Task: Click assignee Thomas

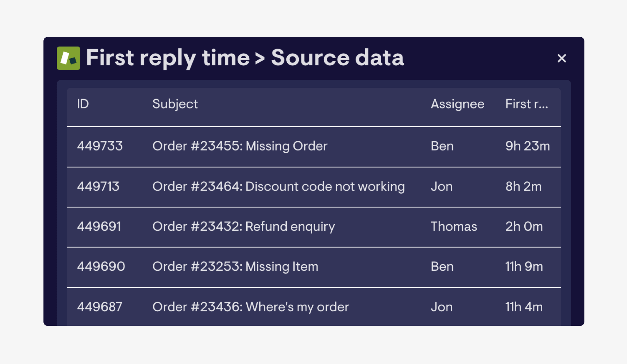Action: coord(454,227)
